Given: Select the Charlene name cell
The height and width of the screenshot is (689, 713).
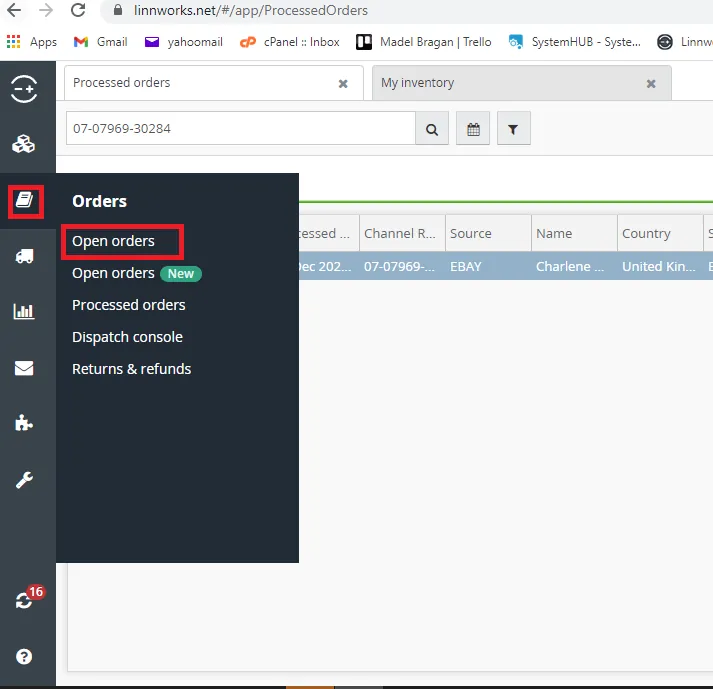Looking at the screenshot, I should click(574, 267).
